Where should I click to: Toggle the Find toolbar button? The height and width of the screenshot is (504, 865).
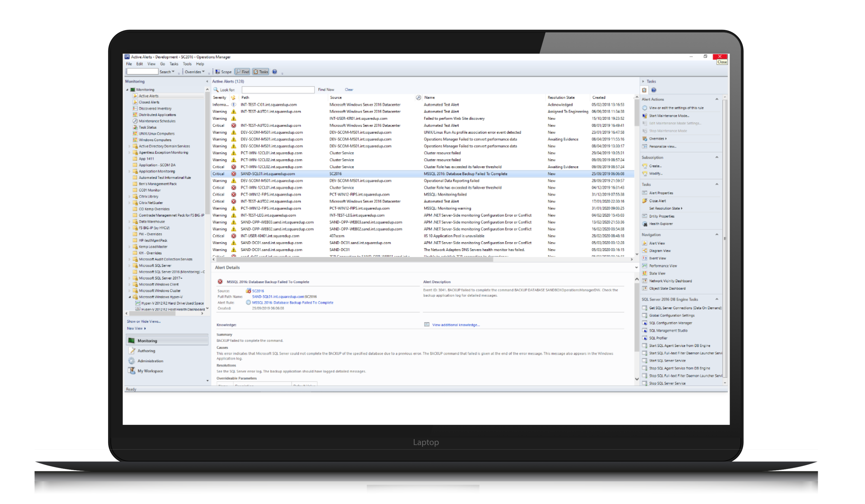tap(242, 72)
